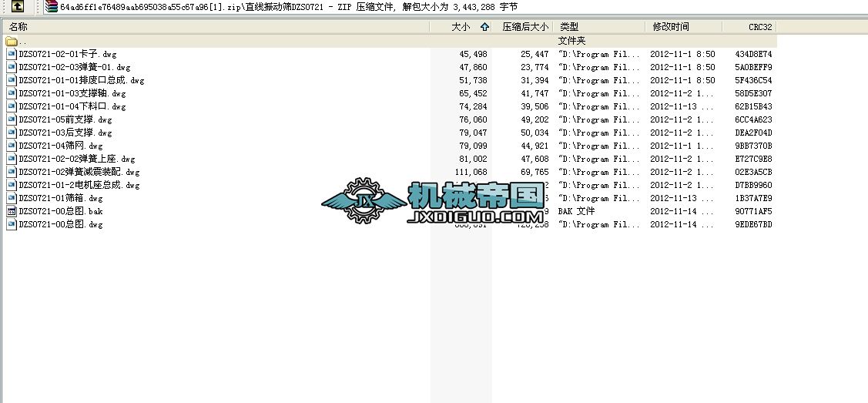Screen dimensions: 868x403
Task: Click file name DZS0721-01-2电机座总成.dwg
Action: pyautogui.click(x=79, y=186)
